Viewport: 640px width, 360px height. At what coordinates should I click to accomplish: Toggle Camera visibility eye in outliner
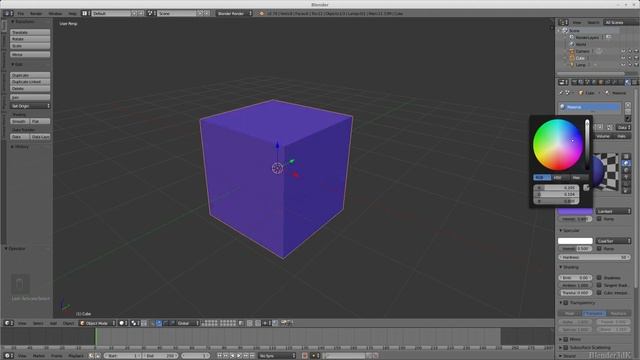point(623,51)
